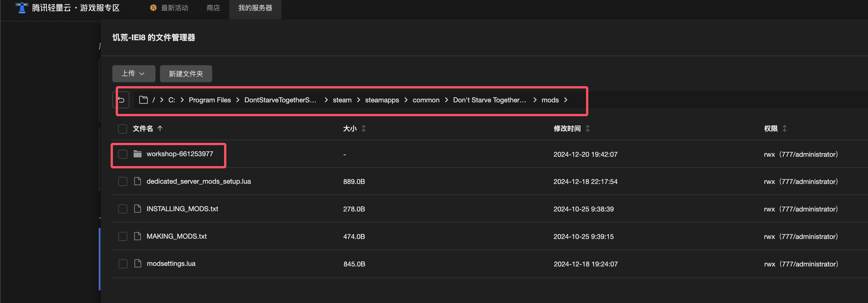Go to Don't Starve Together… breadcrumb folder

pos(489,100)
